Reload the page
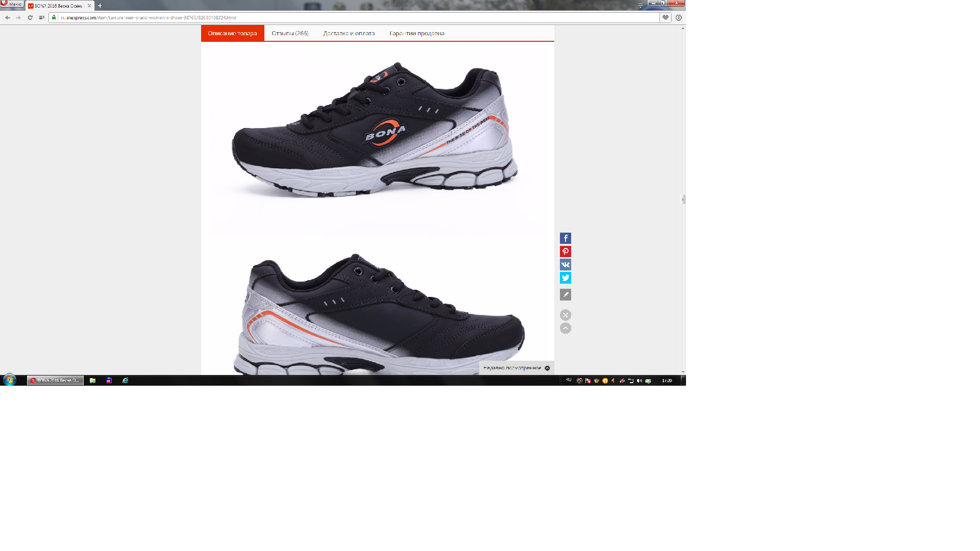Screen dimensions: 980x551 tap(30, 17)
